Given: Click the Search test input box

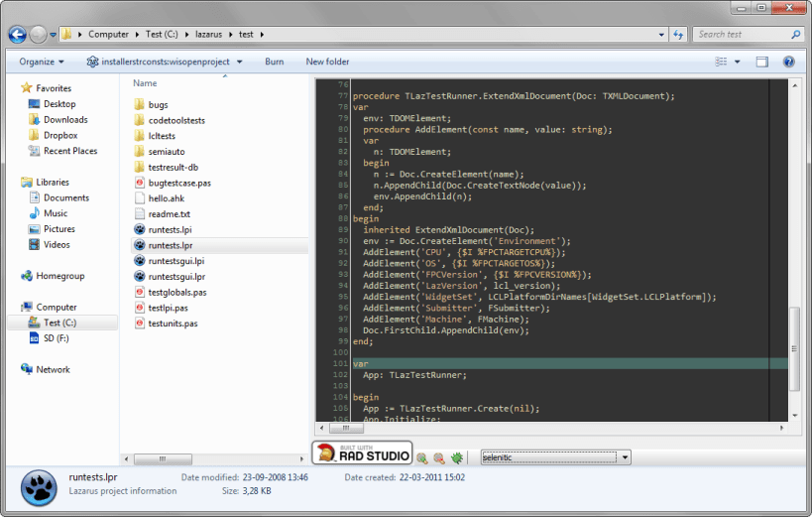Looking at the screenshot, I should click(x=742, y=34).
